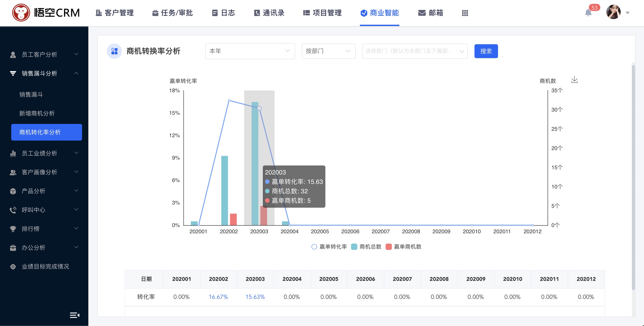Image resolution: width=644 pixels, height=326 pixels.
Task: Click the 员工客户分析 person icon
Action: (13, 55)
